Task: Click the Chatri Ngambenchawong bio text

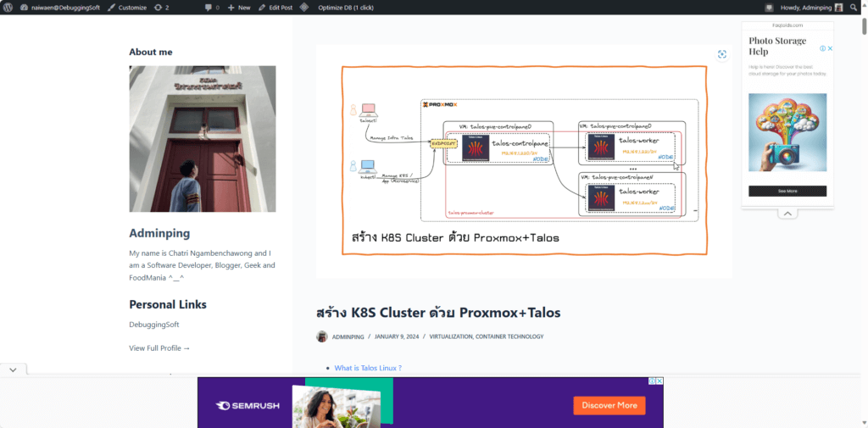Action: click(x=202, y=265)
